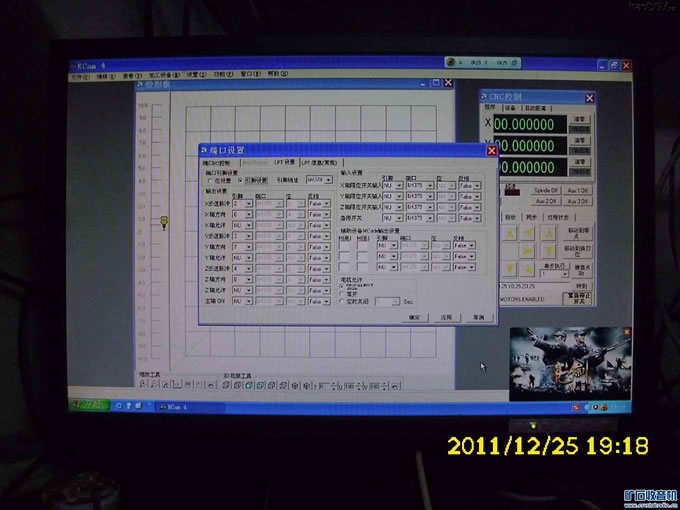The height and width of the screenshot is (510, 680).
Task: Select the 定时关闭 motor enable option
Action: 343,301
